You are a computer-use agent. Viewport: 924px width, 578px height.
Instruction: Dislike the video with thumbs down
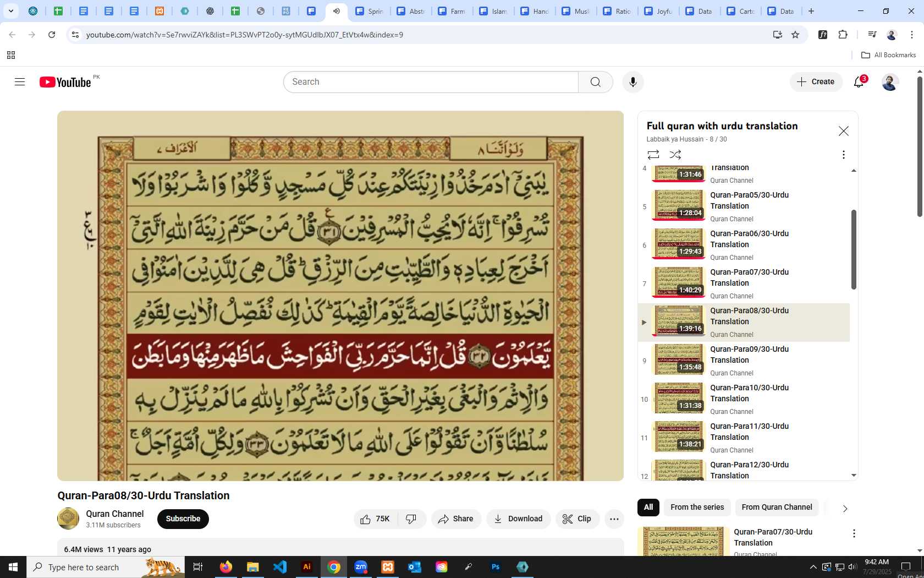point(411,519)
